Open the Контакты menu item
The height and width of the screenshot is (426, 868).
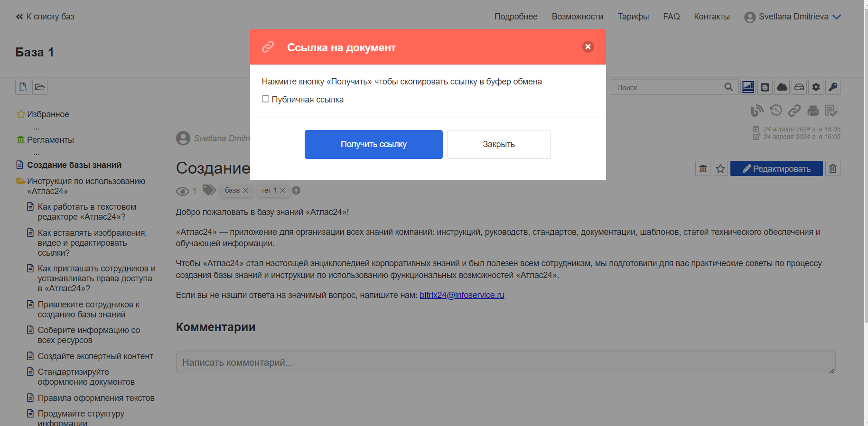click(712, 17)
